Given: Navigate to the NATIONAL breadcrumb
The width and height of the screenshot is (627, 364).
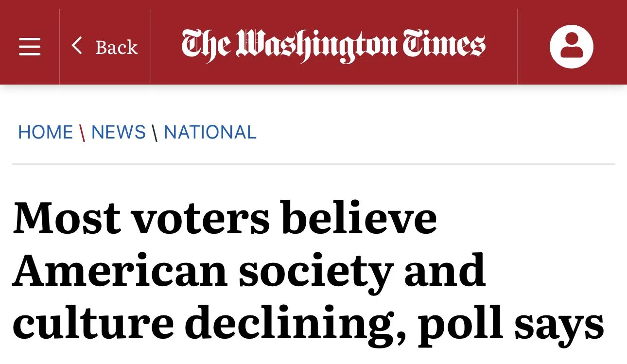Looking at the screenshot, I should [210, 132].
